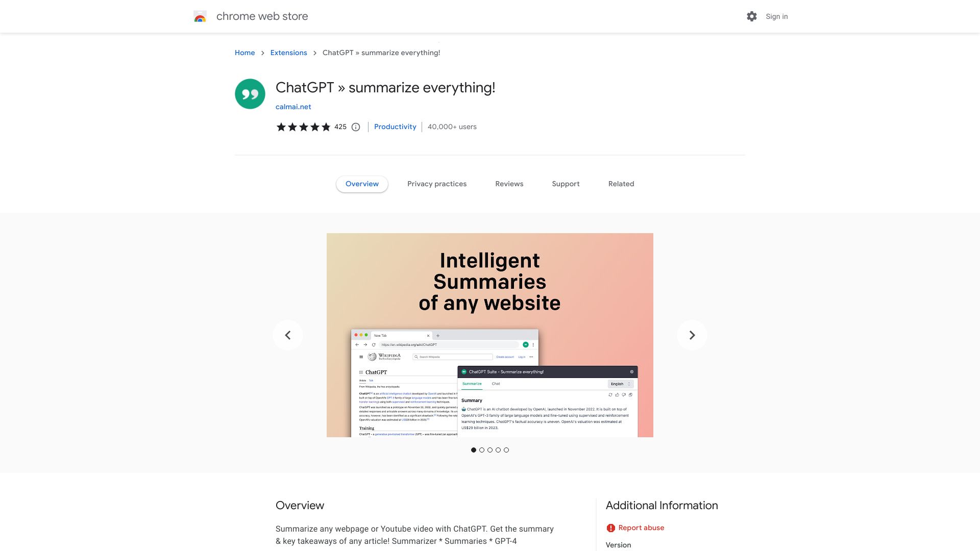The image size is (980, 551).
Task: Click the Productivity category filter
Action: point(395,127)
